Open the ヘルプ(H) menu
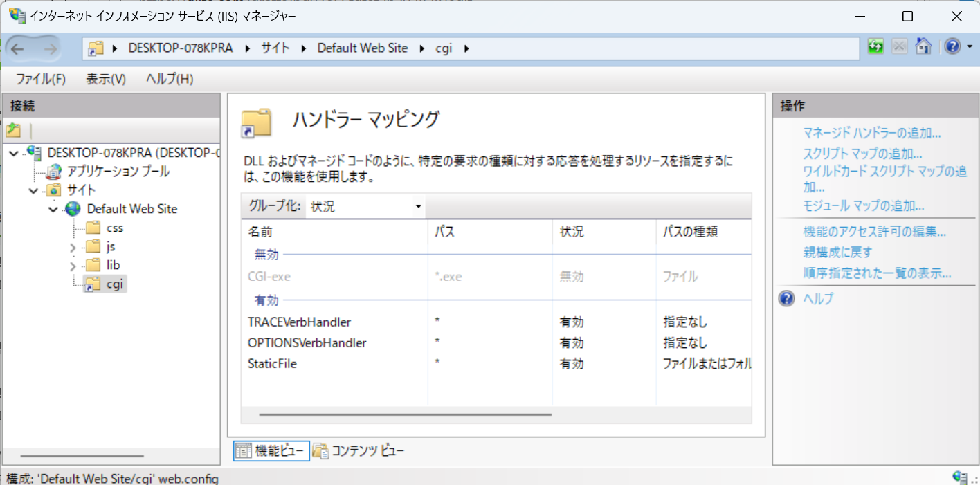 coord(170,79)
